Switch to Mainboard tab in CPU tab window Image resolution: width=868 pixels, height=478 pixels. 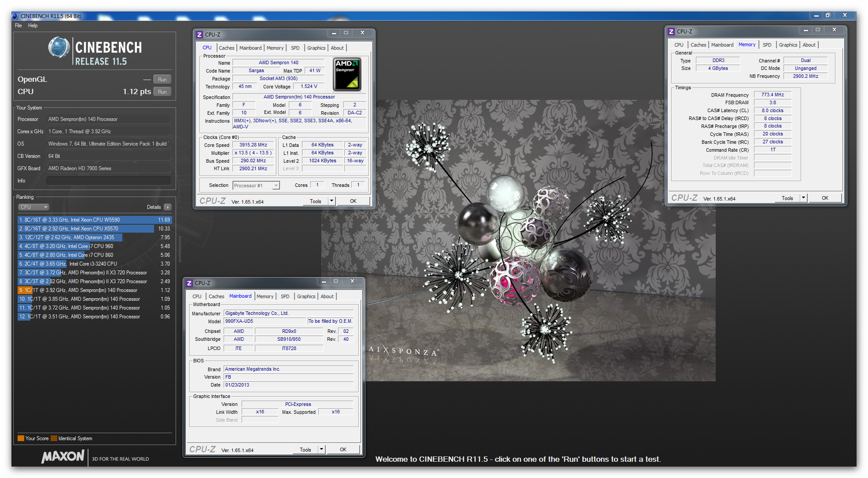(x=250, y=48)
